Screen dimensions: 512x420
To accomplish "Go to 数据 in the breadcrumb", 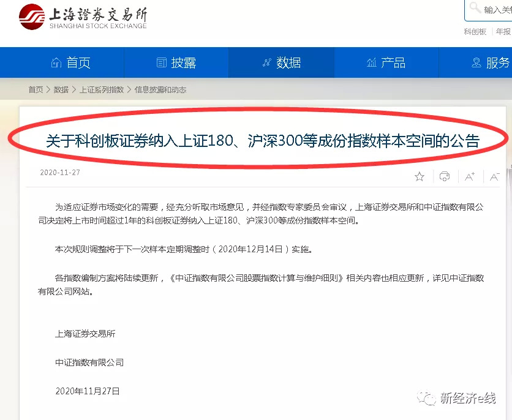I will pos(61,89).
